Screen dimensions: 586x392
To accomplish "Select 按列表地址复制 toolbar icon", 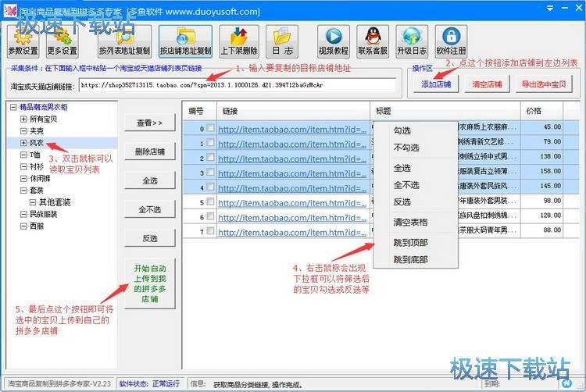I will pos(124,41).
